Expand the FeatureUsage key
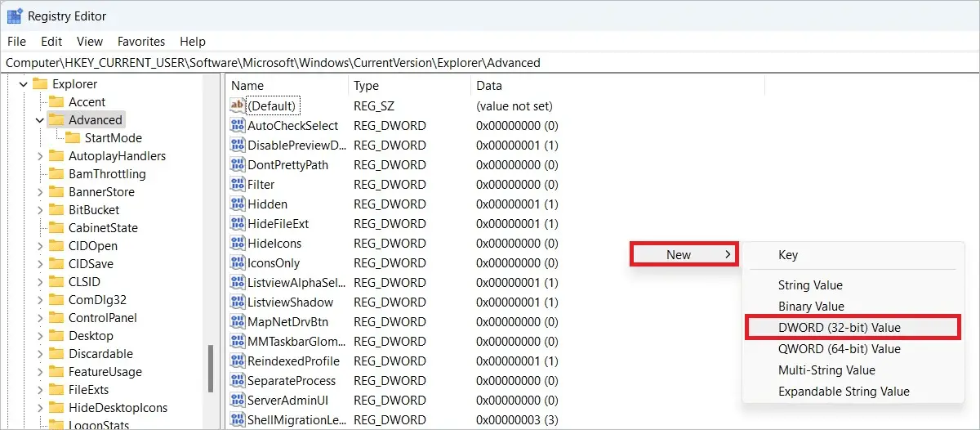The width and height of the screenshot is (980, 430). click(39, 371)
